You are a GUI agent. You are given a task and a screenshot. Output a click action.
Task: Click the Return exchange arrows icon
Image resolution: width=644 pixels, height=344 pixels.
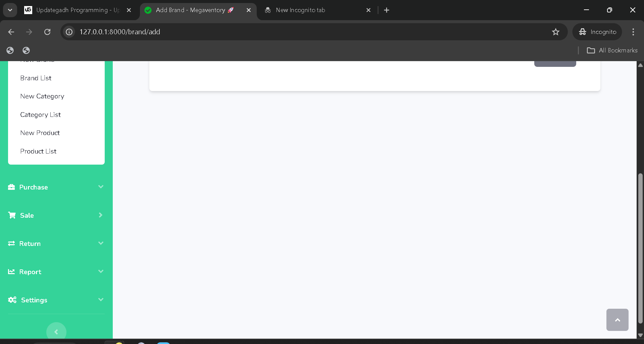11,244
